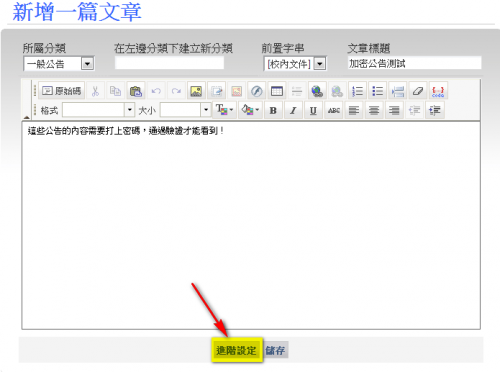The image size is (500, 372).
Task: Click the eraser remove formatting icon
Action: pyautogui.click(x=418, y=91)
